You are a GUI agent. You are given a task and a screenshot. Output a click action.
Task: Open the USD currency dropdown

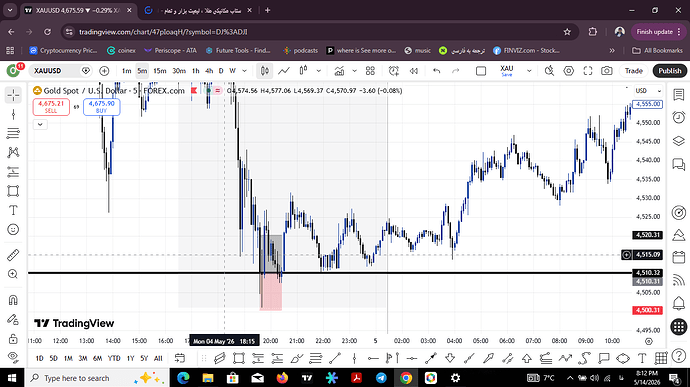point(648,91)
